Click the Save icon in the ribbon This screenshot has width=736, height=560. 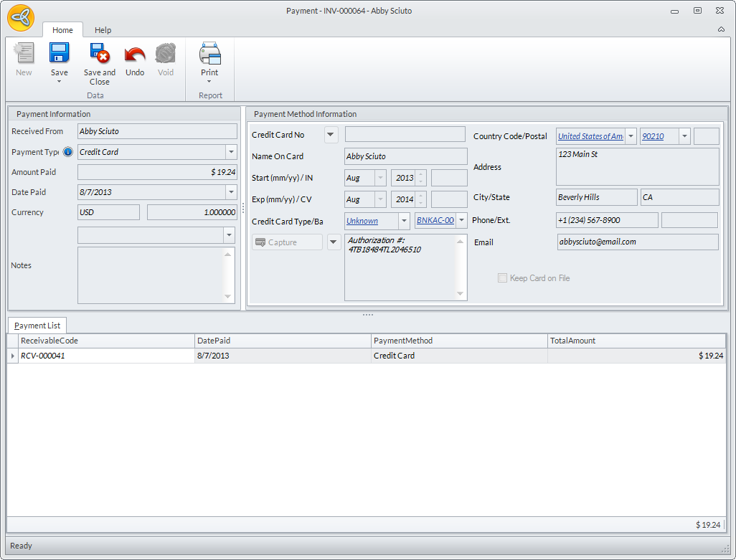(59, 54)
